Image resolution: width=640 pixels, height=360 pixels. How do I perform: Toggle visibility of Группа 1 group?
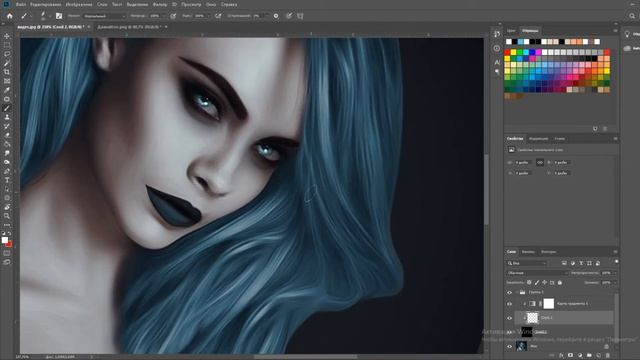pos(509,293)
